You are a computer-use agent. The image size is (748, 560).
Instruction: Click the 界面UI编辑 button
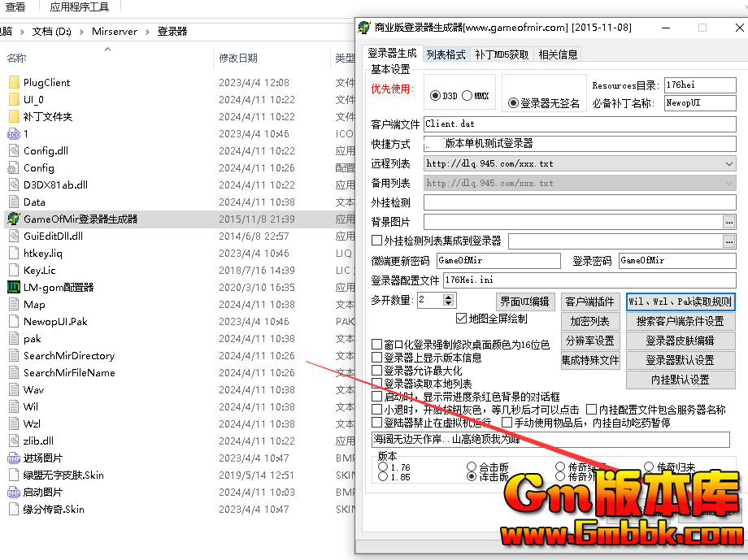[525, 302]
